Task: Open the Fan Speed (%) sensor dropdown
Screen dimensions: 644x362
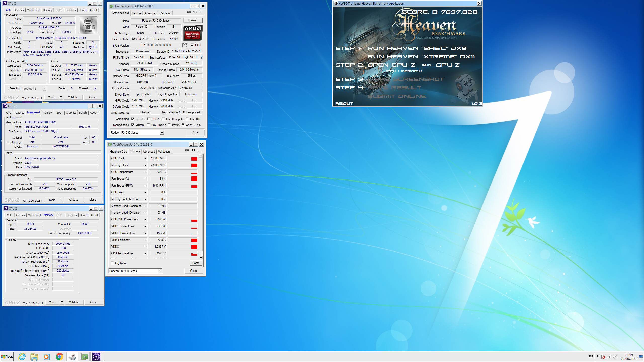Action: 145,179
